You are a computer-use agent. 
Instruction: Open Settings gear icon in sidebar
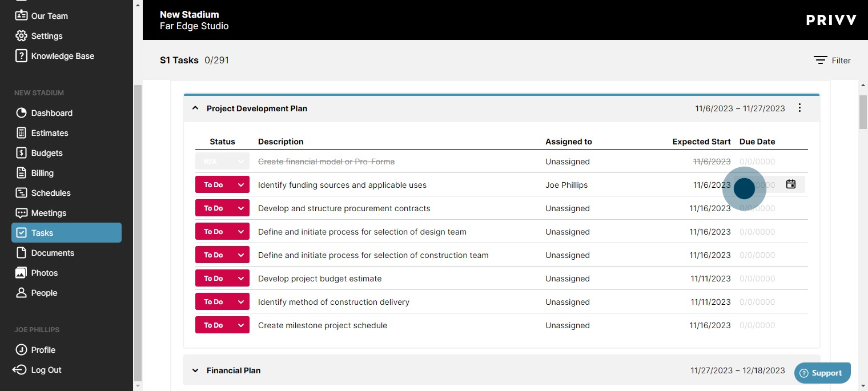click(x=21, y=36)
